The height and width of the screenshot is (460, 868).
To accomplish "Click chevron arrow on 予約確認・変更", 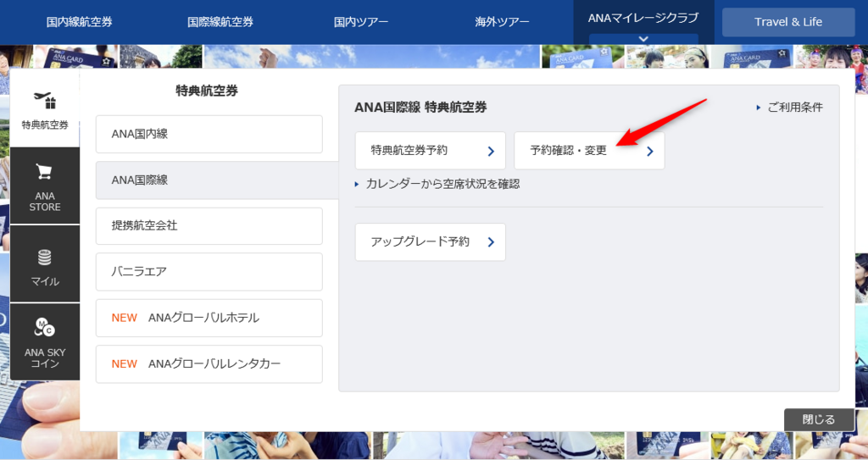I will (x=650, y=152).
